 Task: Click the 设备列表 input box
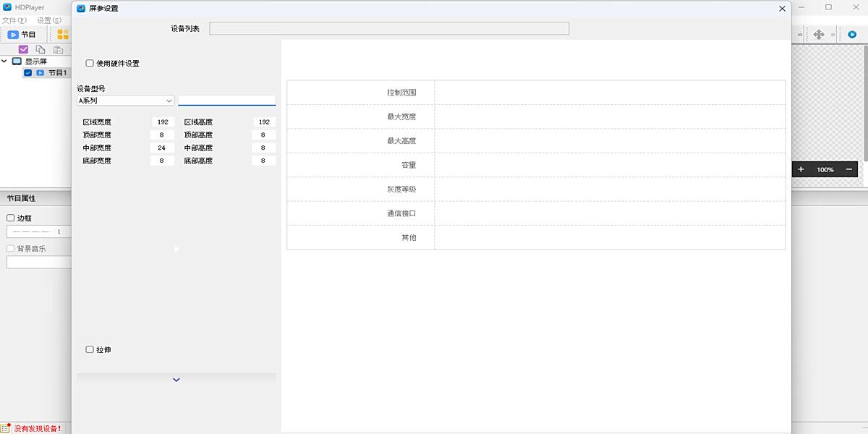click(388, 28)
